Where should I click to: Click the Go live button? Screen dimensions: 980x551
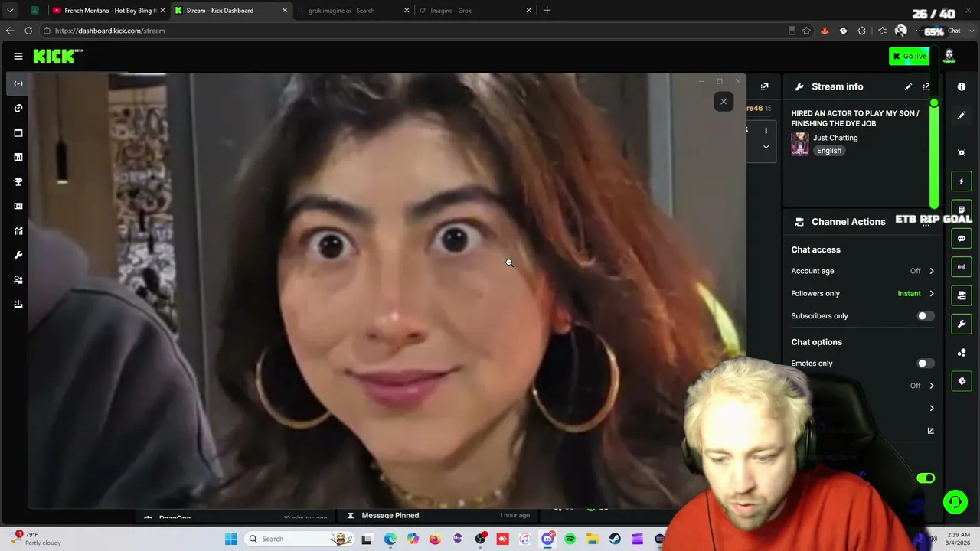click(909, 56)
